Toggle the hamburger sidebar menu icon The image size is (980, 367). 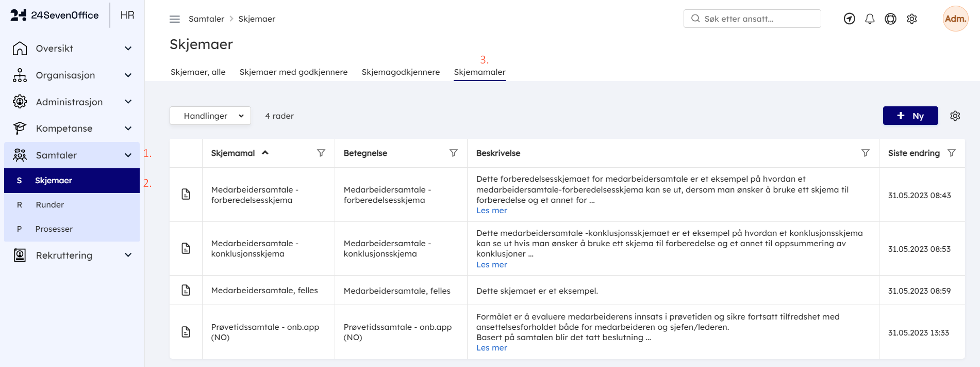[x=175, y=19]
